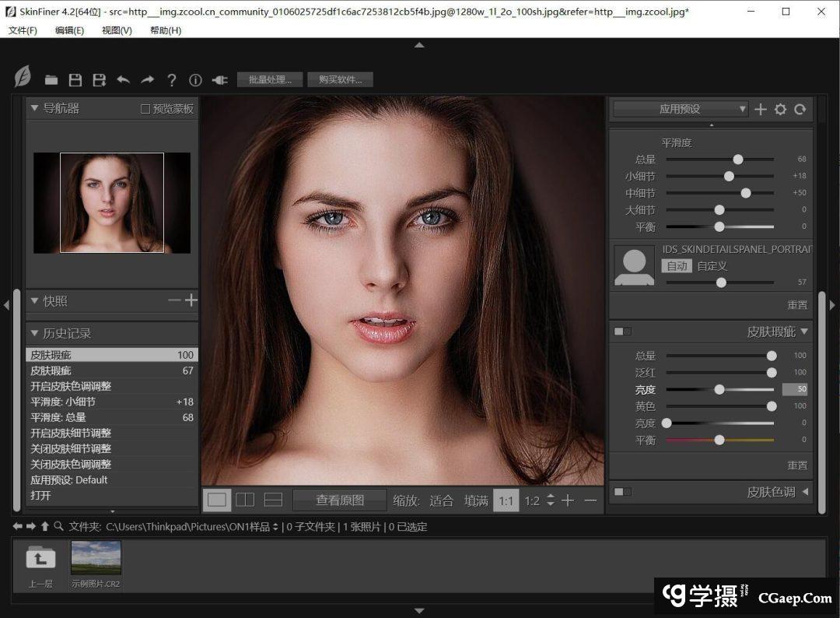
Task: Collapse the 历史记录 panel
Action: [x=34, y=333]
